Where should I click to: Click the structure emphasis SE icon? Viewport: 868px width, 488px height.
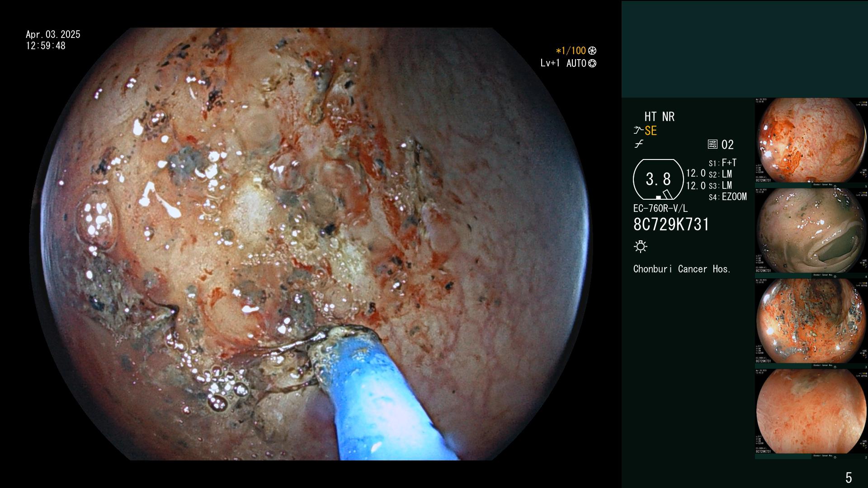click(638, 131)
